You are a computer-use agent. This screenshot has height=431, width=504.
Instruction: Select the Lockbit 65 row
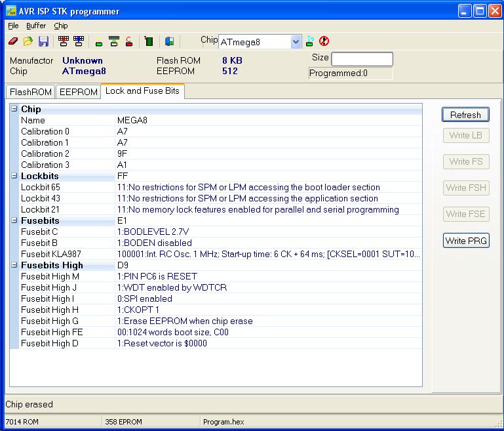tap(220, 187)
